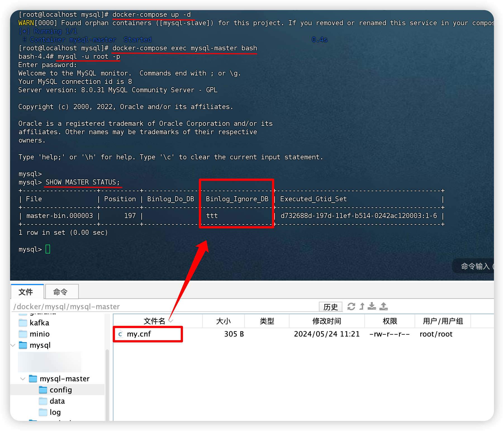Screen dimensions: 504x431
Task: Click the my.cnf file icon
Action: pyautogui.click(x=120, y=334)
